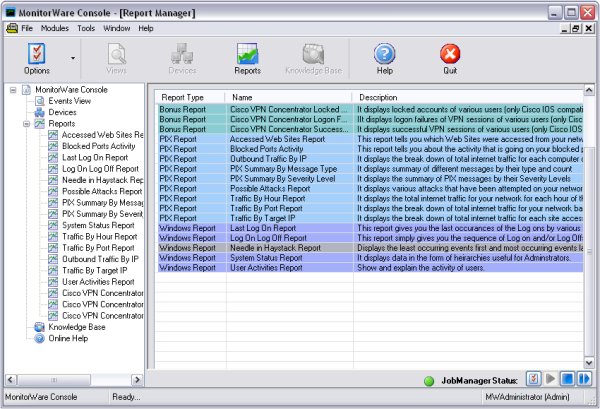
Task: Click the Log On Log Off Report tree icon
Action: tap(53, 169)
